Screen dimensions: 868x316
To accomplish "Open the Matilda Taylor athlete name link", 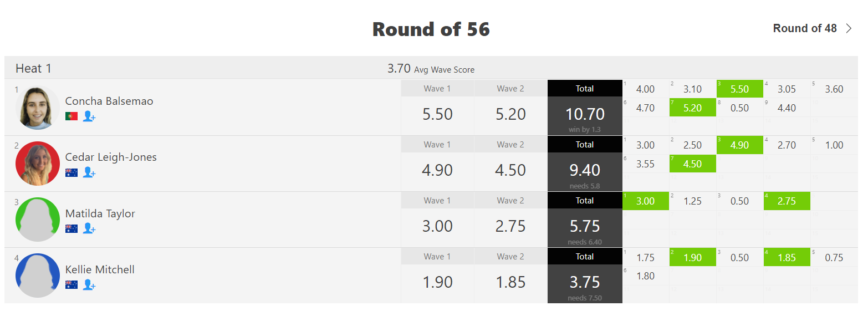I will point(100,213).
